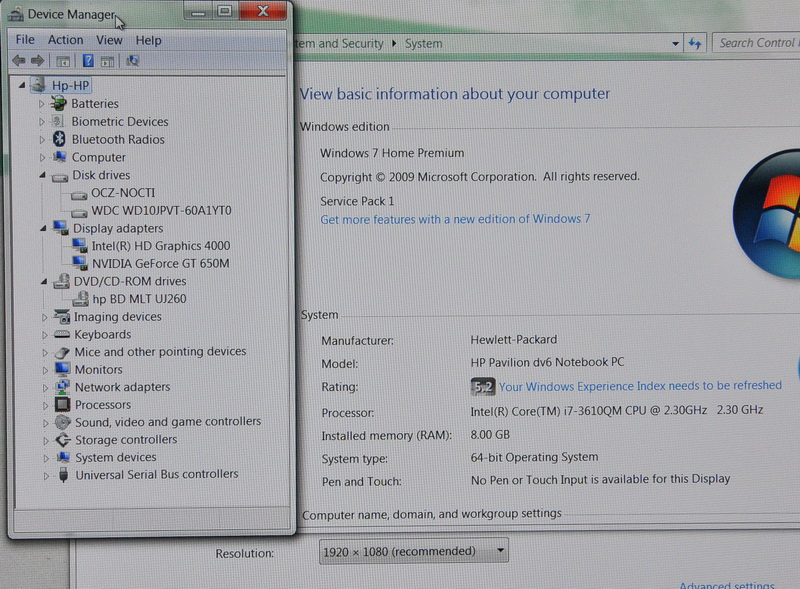Click the Processors category icon
The width and height of the screenshot is (800, 589).
tap(62, 404)
